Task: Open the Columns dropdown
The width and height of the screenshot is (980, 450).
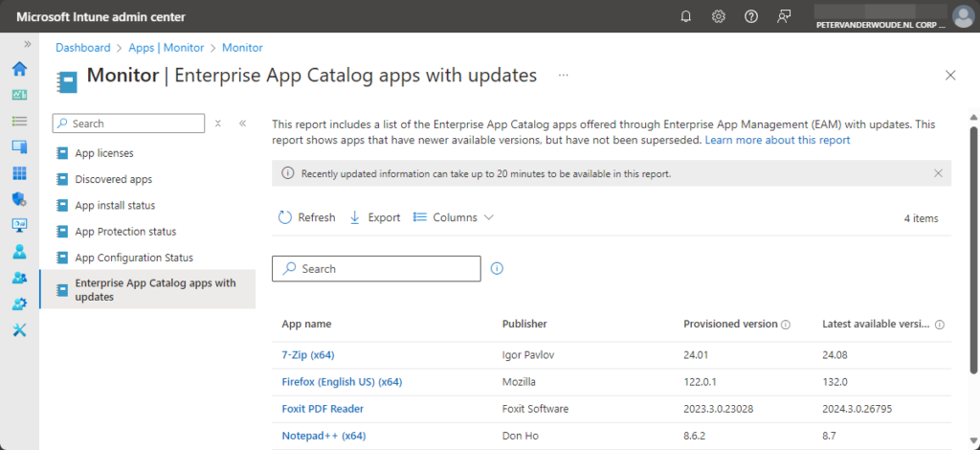Action: point(454,217)
